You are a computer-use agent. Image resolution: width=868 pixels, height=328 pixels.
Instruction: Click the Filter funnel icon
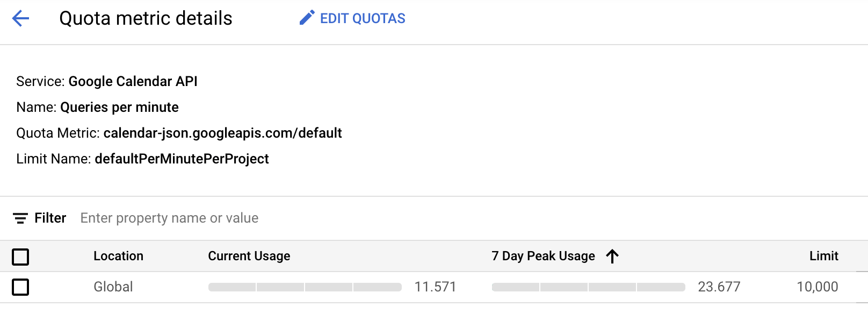point(20,218)
